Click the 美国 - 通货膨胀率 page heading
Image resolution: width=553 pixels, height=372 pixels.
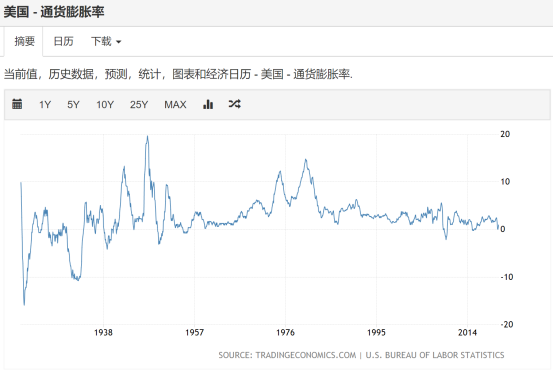pyautogui.click(x=54, y=12)
